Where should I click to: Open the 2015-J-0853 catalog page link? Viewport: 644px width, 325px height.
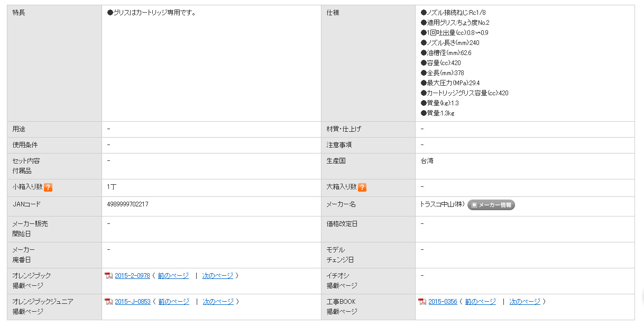[132, 302]
